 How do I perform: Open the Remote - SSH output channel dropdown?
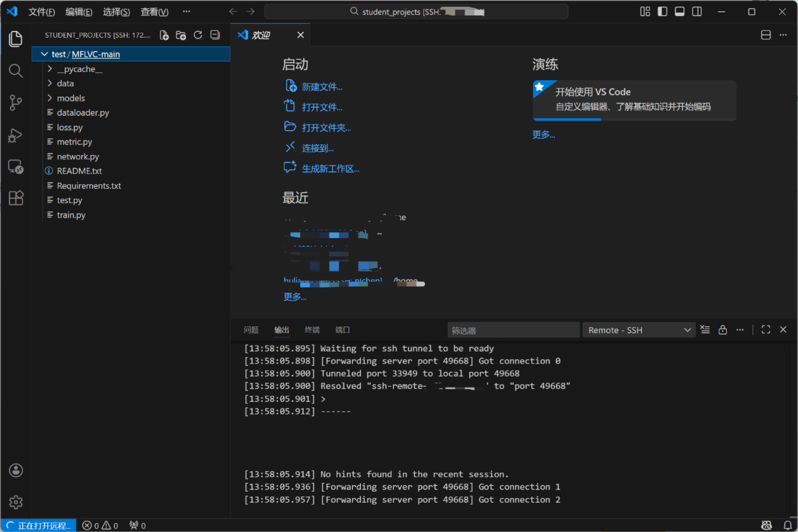tap(639, 330)
